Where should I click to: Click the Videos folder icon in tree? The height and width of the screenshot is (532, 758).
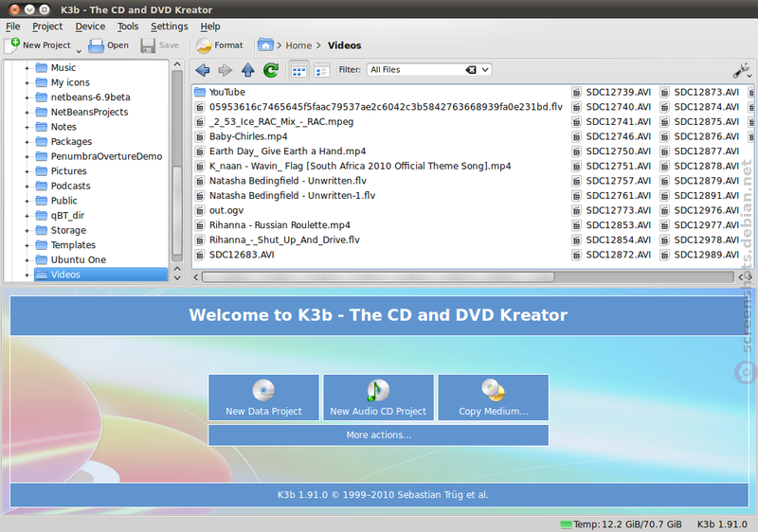tap(42, 275)
